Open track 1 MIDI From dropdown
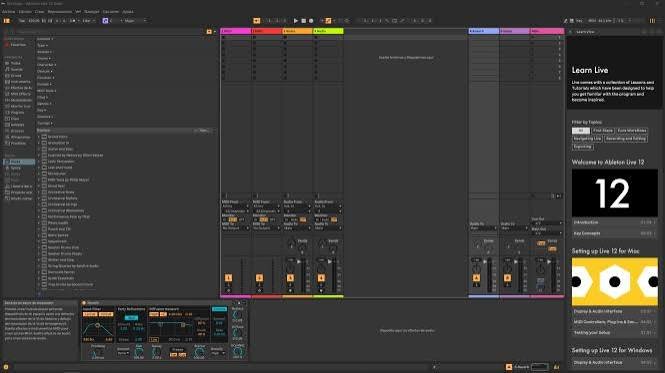Screen dimensions: 665x373 235,206
